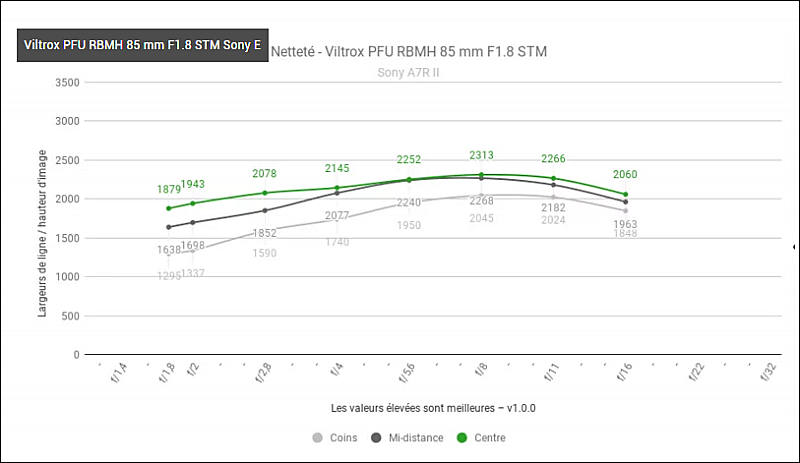Click the Centre data point at f/4

pyautogui.click(x=337, y=188)
